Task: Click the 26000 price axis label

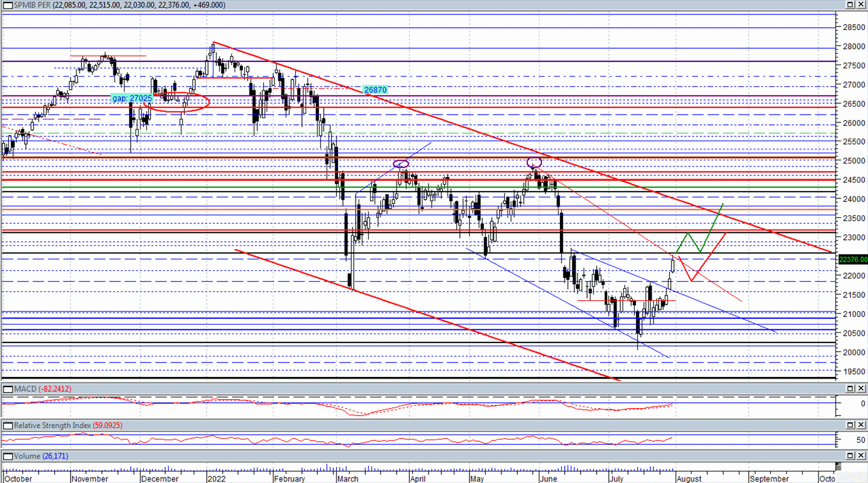Action: tap(853, 123)
